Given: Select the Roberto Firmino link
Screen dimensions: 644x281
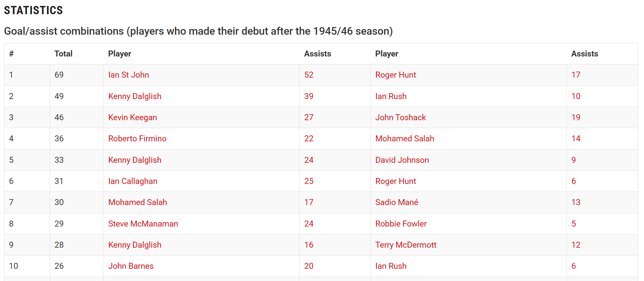Looking at the screenshot, I should [x=137, y=139].
